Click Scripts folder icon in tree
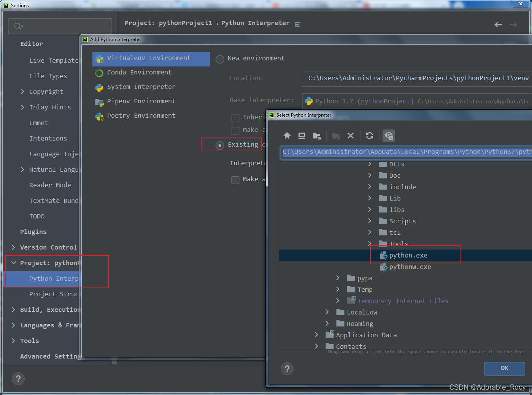 click(x=383, y=221)
